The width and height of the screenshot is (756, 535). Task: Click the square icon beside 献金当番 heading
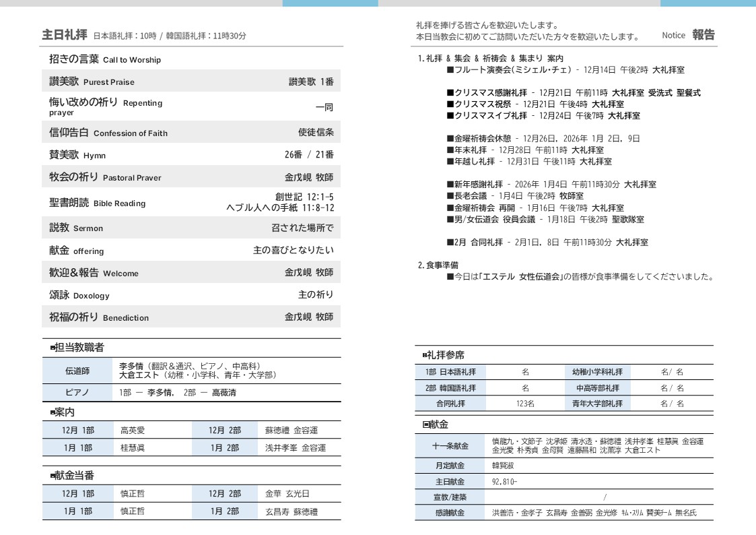click(x=53, y=476)
